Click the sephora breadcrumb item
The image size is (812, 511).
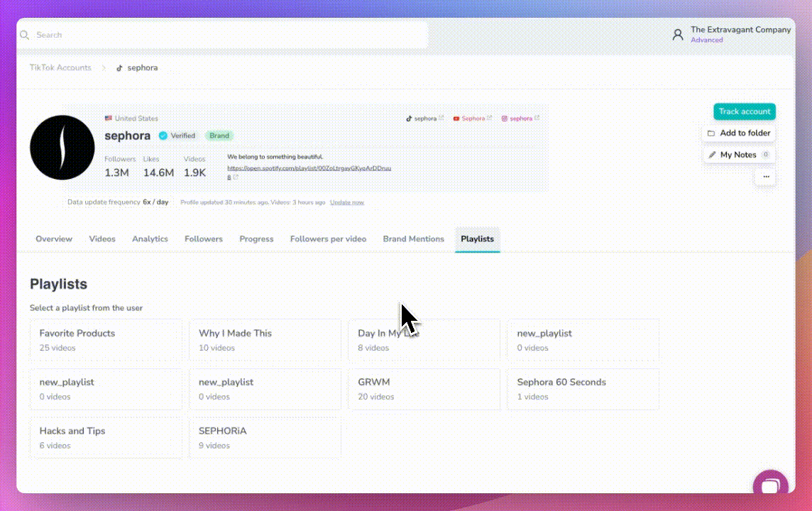pos(137,68)
